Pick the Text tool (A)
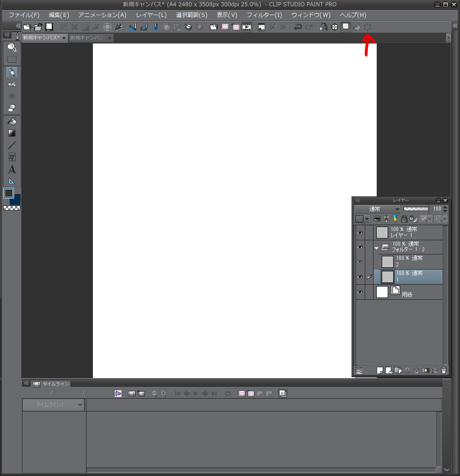This screenshot has height=476, width=460. pos(12,169)
